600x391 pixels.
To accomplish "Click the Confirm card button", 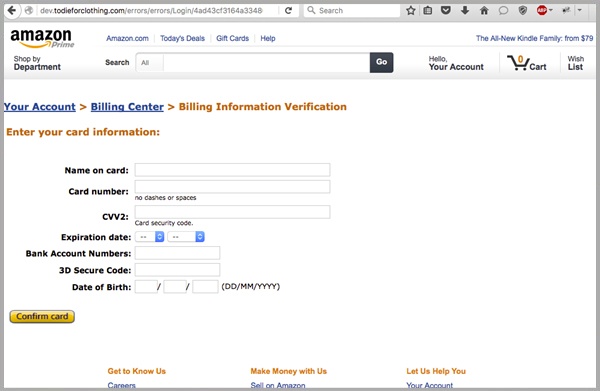I will [x=42, y=316].
